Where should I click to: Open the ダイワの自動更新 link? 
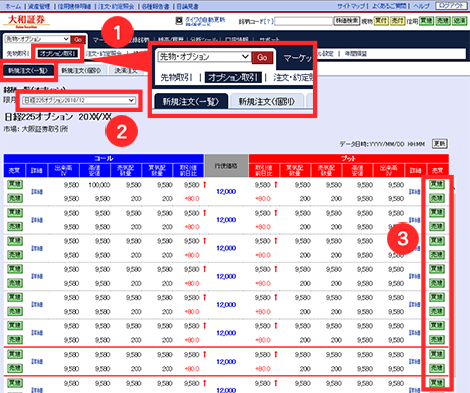205,20
